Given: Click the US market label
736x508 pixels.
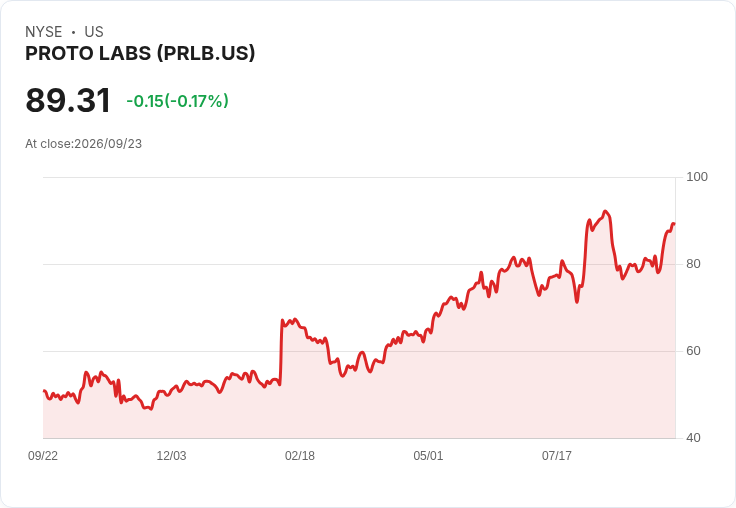Looking at the screenshot, I should click(94, 32).
